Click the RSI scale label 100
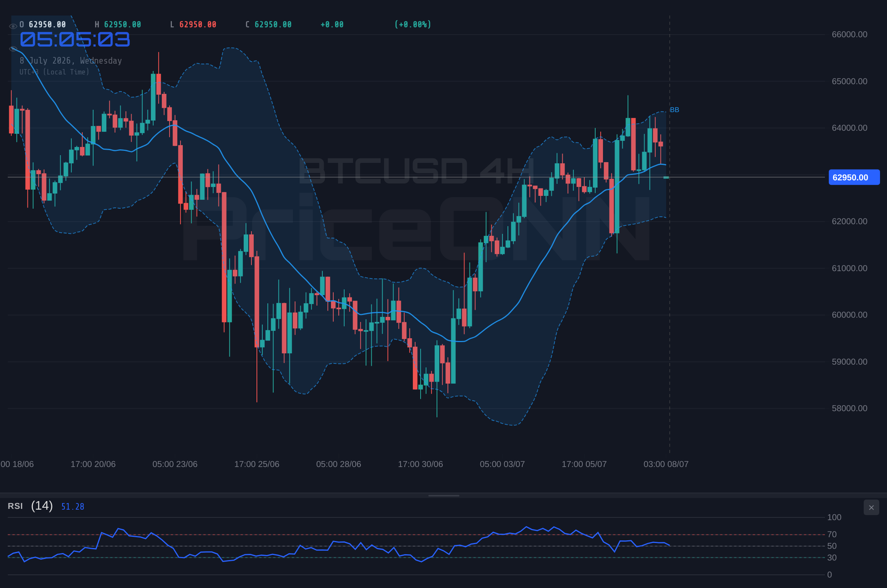The height and width of the screenshot is (588, 887). click(x=834, y=517)
